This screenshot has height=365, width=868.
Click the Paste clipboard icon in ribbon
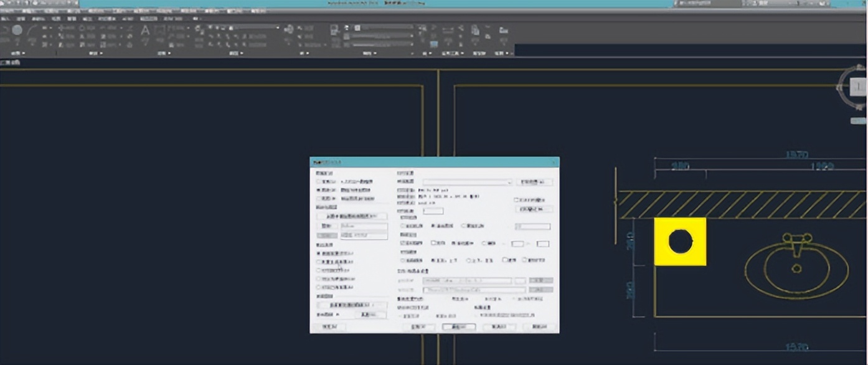pyautogui.click(x=475, y=30)
